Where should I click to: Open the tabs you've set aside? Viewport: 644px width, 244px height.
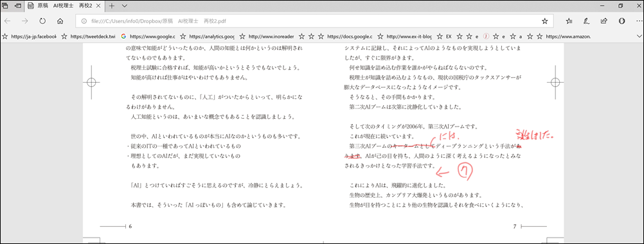tap(5, 6)
